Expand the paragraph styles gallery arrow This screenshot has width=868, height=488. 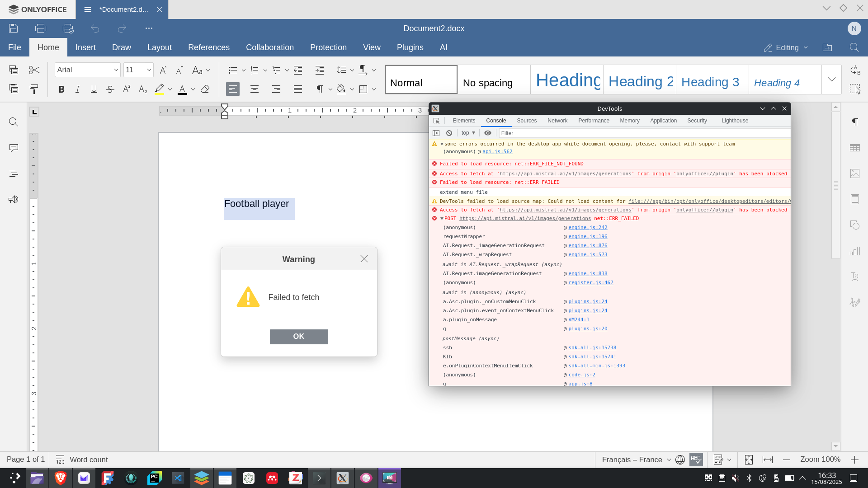831,80
